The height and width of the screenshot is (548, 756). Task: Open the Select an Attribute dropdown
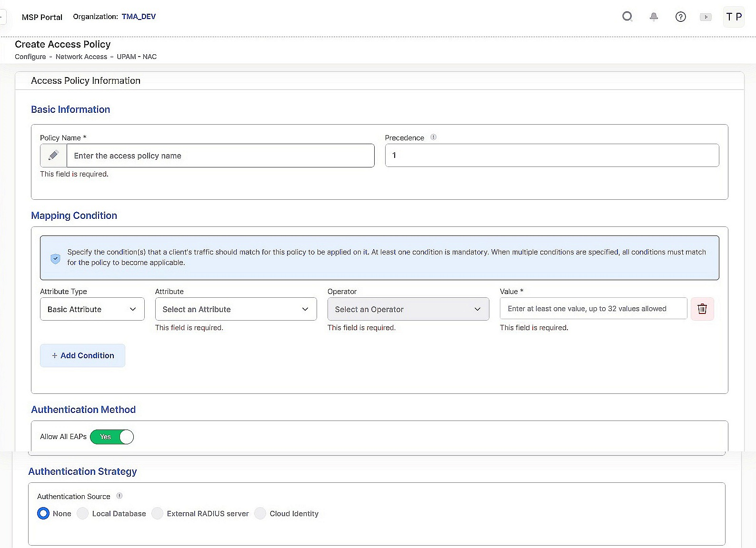click(236, 309)
